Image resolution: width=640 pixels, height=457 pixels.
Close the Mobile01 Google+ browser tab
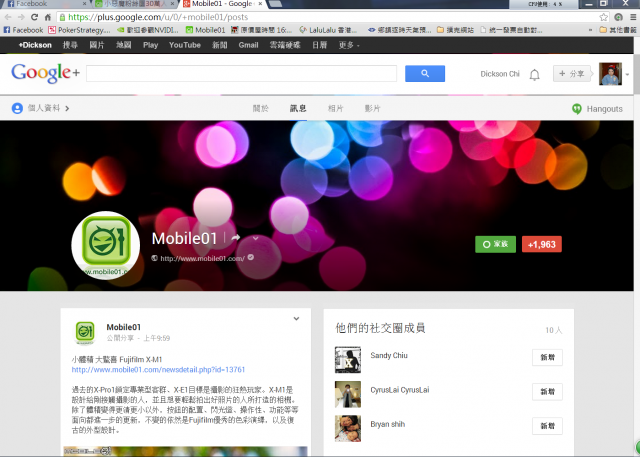click(x=260, y=4)
